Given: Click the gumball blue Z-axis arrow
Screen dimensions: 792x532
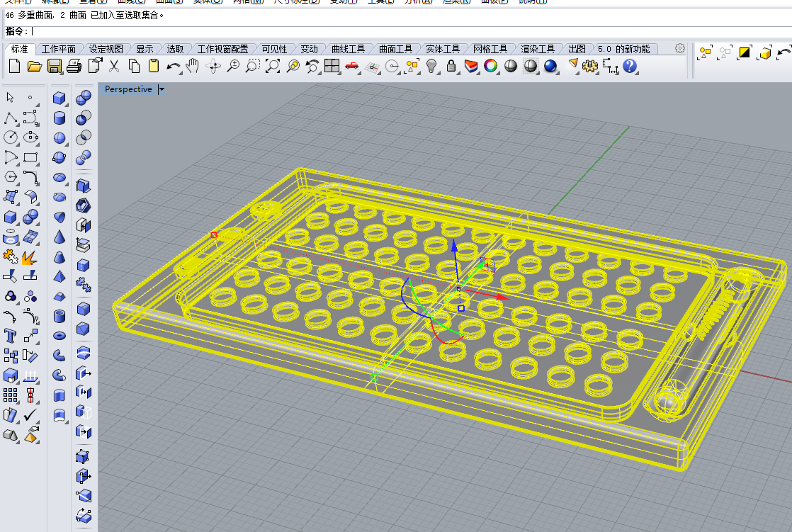Looking at the screenshot, I should point(455,246).
